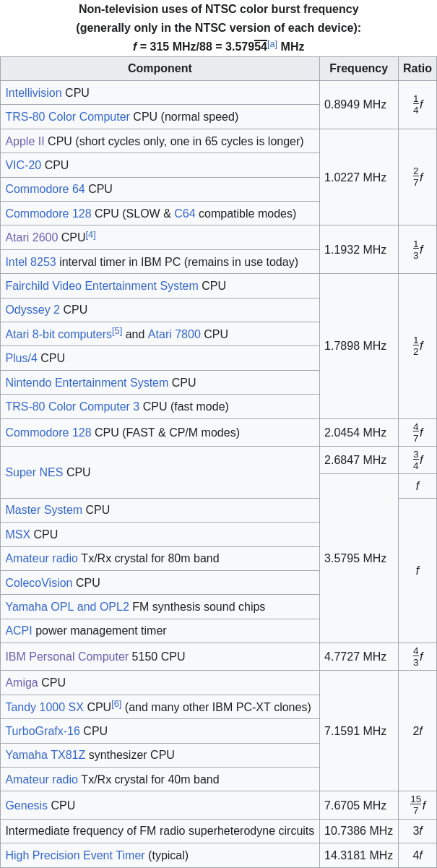Image resolution: width=437 pixels, height=868 pixels.
Task: Click the Ratio column header
Action: coord(417,69)
